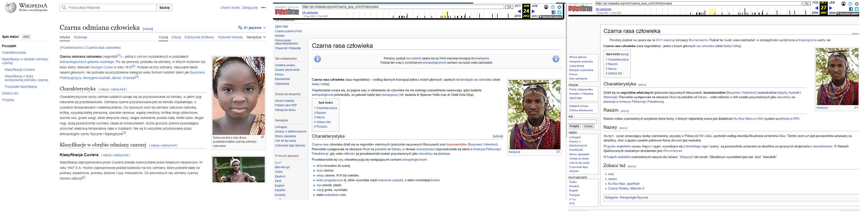868x220 pixels.
Task: Open Kategoria Antropologia fizyczna link in 2007 capture
Action: 626,198
